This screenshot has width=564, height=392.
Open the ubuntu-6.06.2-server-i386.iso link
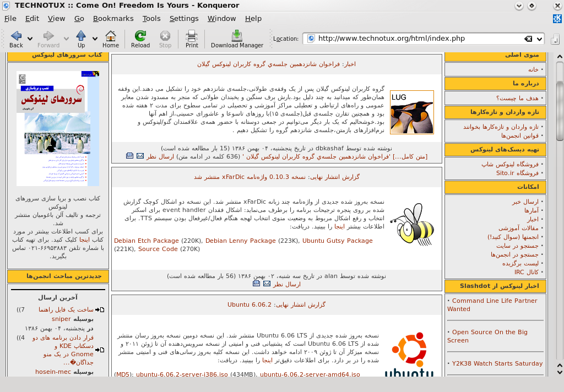[x=182, y=374]
